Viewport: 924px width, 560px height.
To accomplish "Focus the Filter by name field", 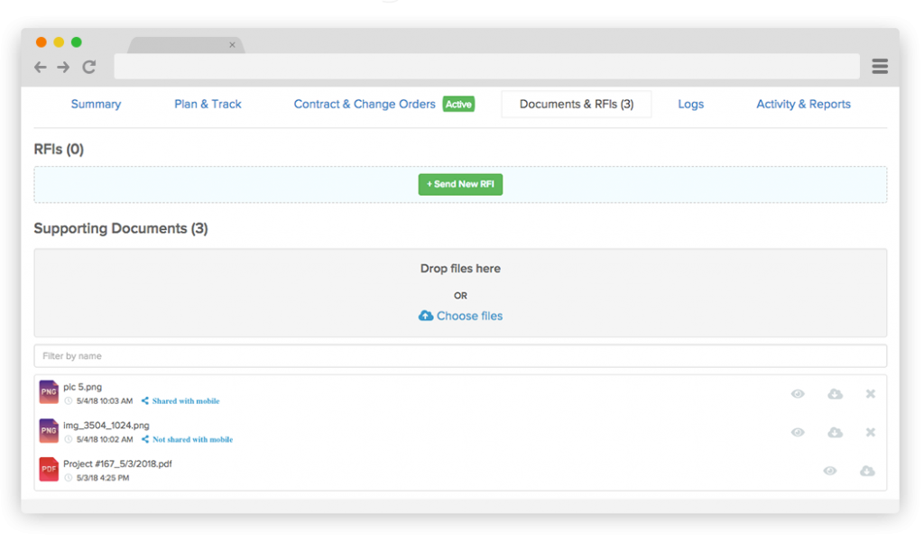I will (460, 356).
